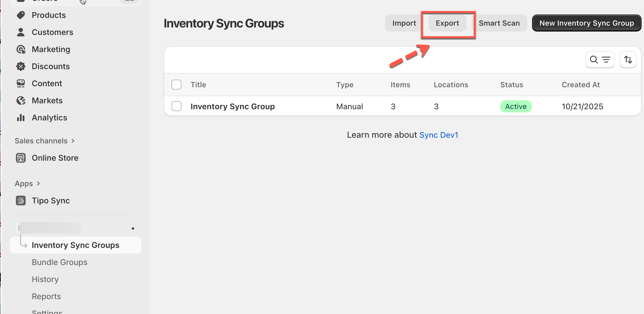Click the Tipo Sync app icon
644x314 pixels.
pos(21,201)
